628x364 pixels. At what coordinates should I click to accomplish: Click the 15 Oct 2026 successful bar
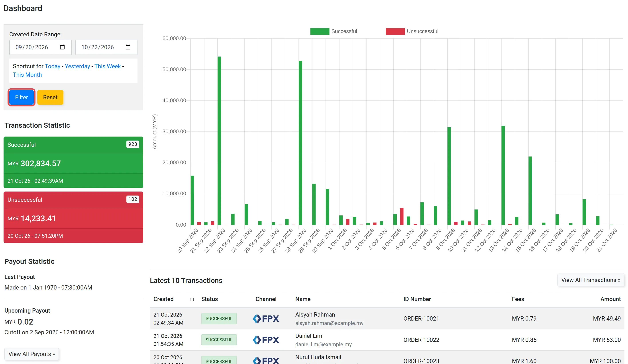click(x=530, y=191)
